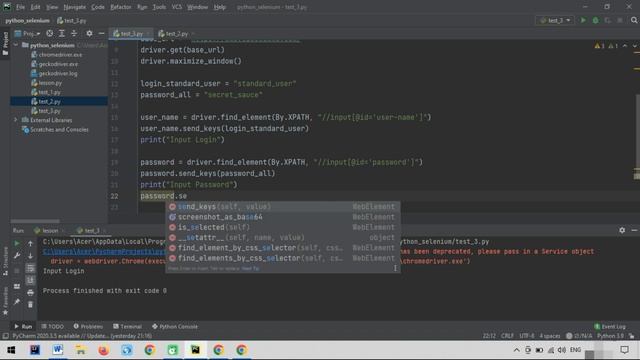This screenshot has width=640, height=360.
Task: Go to the next highlighted error (down arrow)
Action: click(x=635, y=46)
